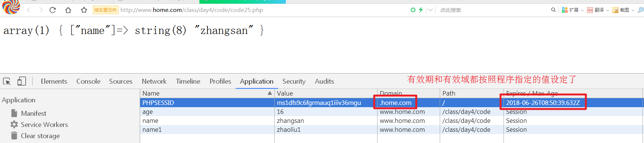Click the green lightning speed-mode icon
Image resolution: width=644 pixels, height=143 pixels.
(421, 10)
